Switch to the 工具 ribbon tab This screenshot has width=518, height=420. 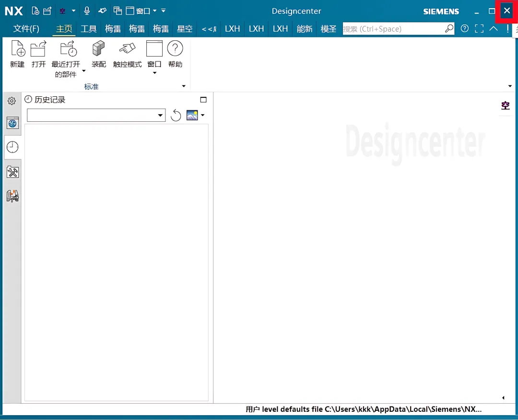coord(89,29)
